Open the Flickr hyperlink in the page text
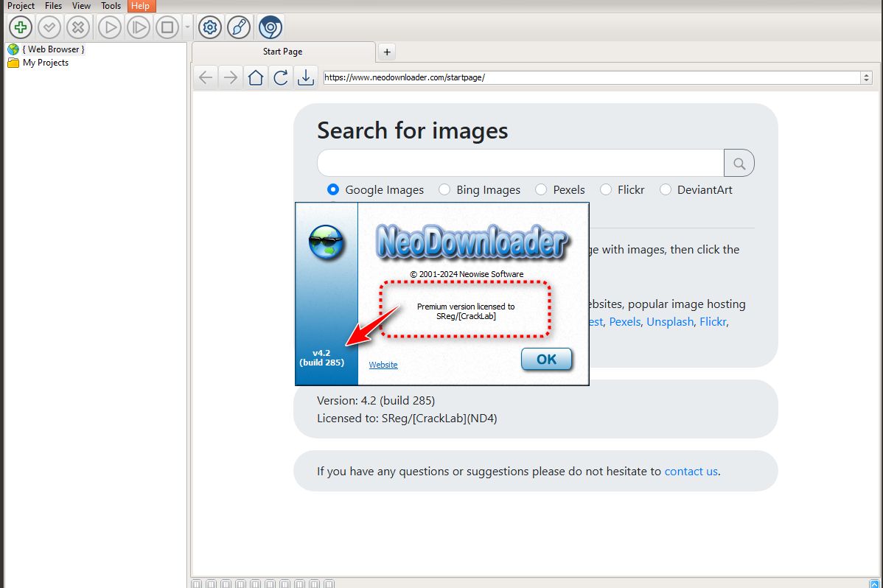883x588 pixels. click(x=713, y=321)
